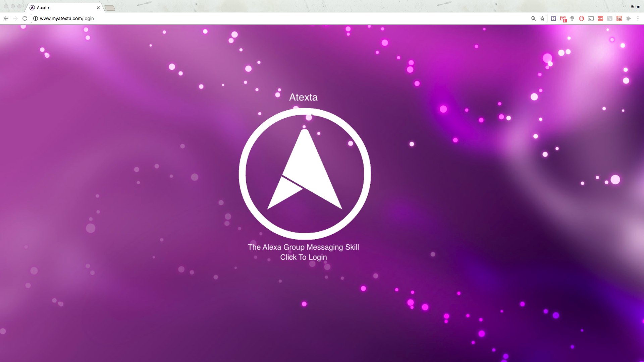
Task: Open the Gmail checker extension
Action: (563, 19)
